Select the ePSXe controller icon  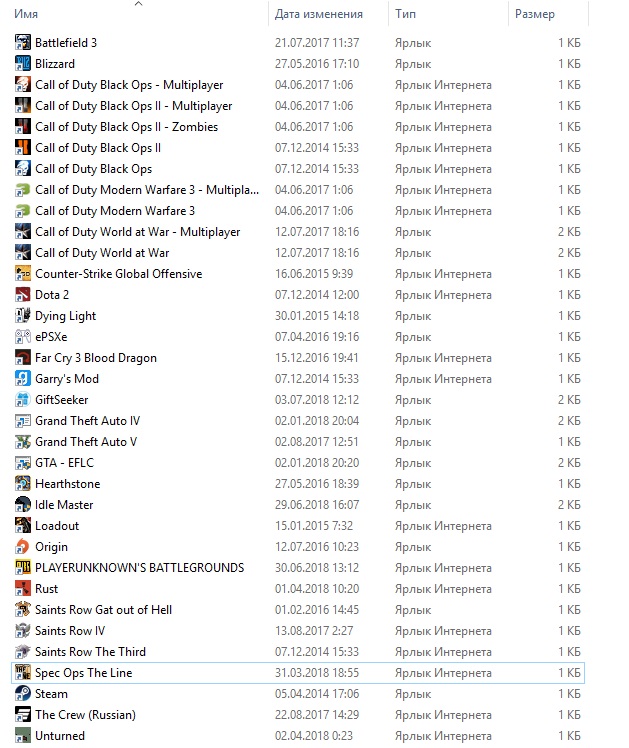coord(22,336)
